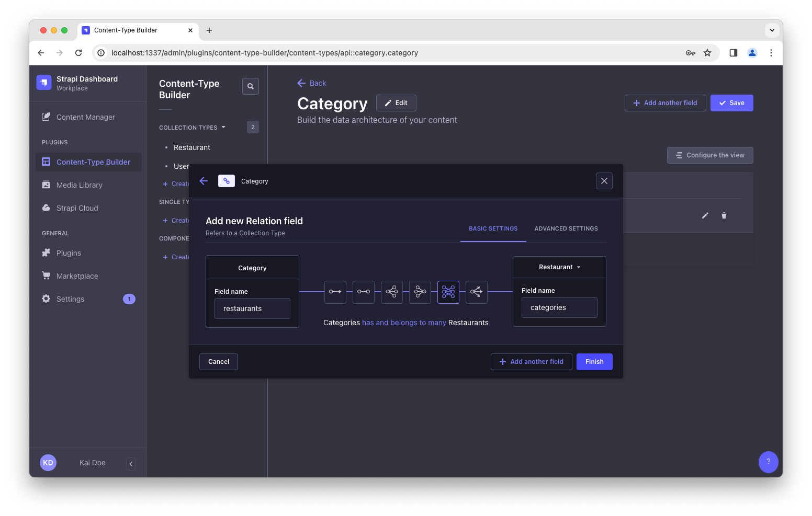Select the many-to-many relation type

pyautogui.click(x=448, y=292)
